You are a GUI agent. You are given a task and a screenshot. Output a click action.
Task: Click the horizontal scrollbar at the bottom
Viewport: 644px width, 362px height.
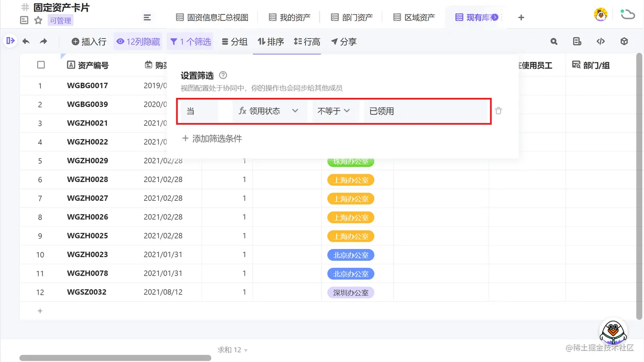pos(115,358)
